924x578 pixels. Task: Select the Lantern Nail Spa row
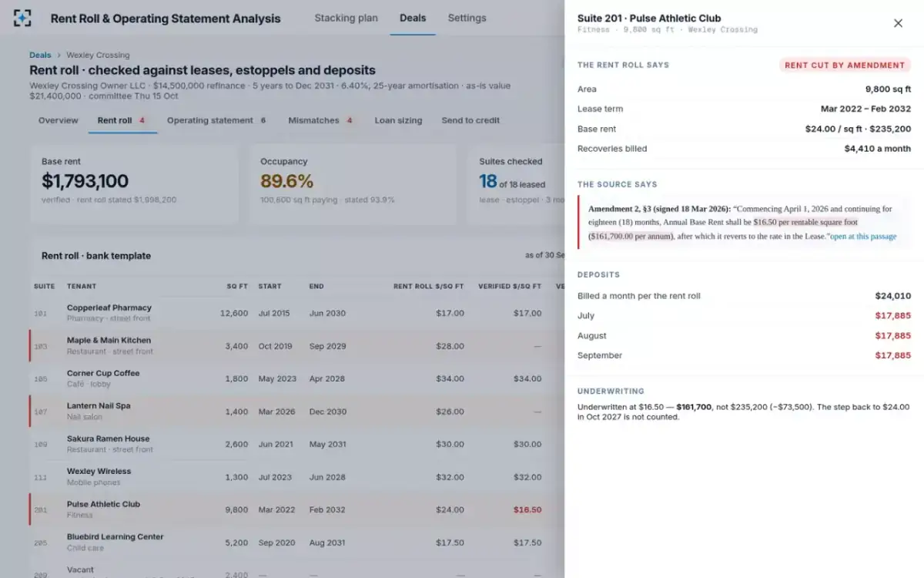(297, 412)
